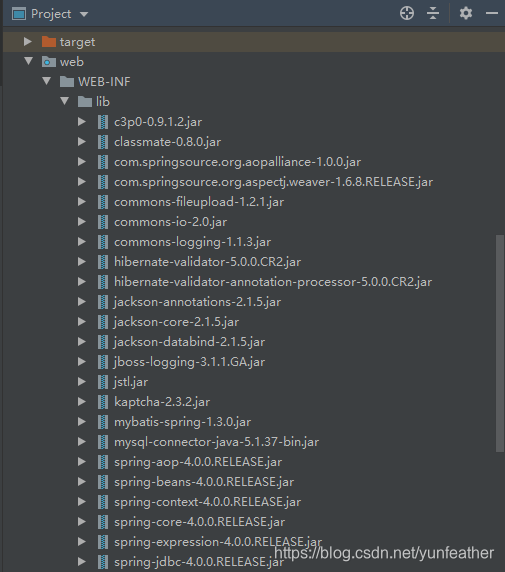Select mybatis-spring-1.3.0.jar file name
Screen dimensions: 505x572
tap(182, 422)
